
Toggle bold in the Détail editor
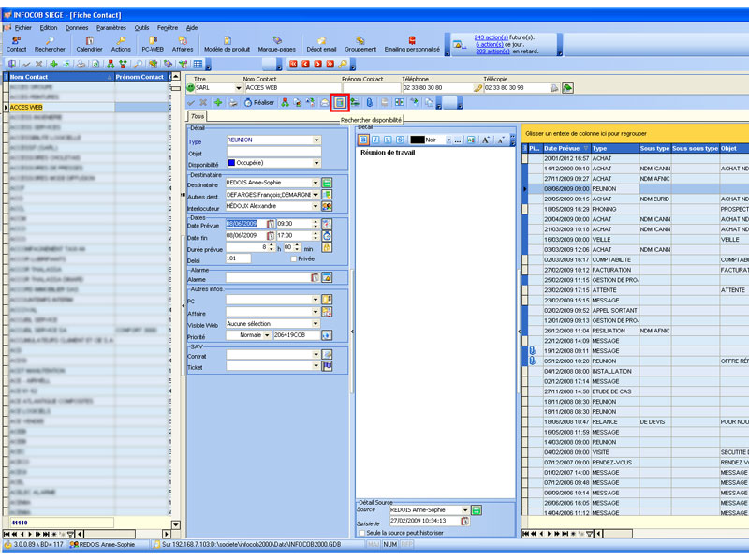(x=363, y=140)
